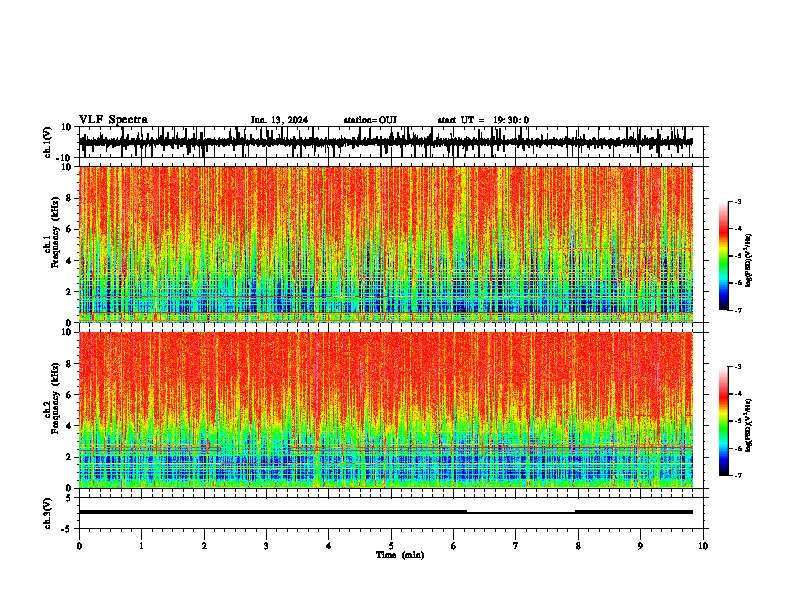Select the date text Jan. 13, 2024
Screen dimensions: 792x612
[279, 120]
